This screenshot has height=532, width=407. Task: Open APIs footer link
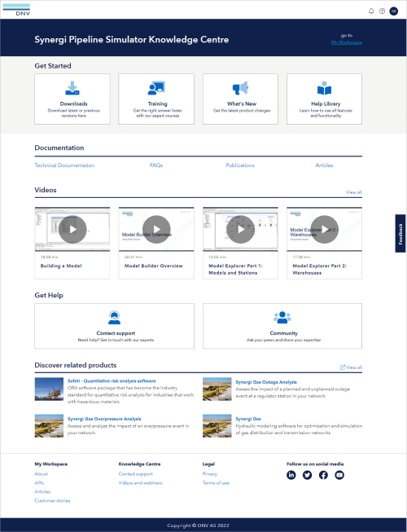[x=39, y=483]
